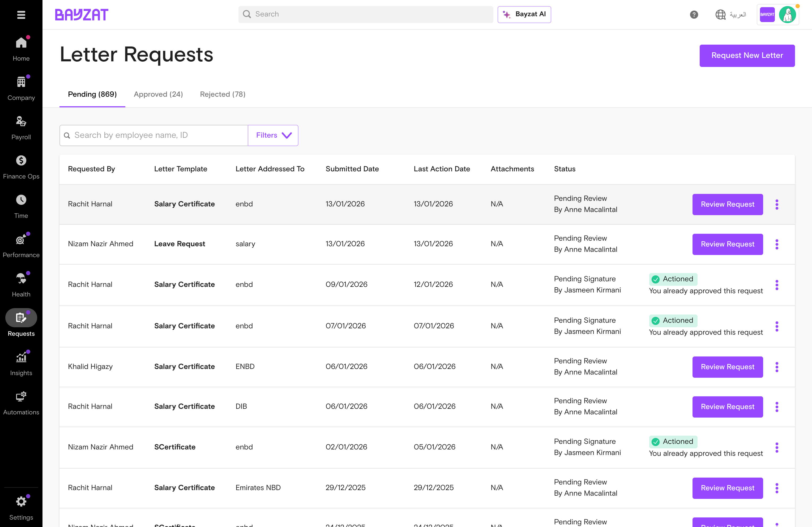Open more options for Emirates NBD row
Viewport: 812px width, 527px height.
(777, 488)
